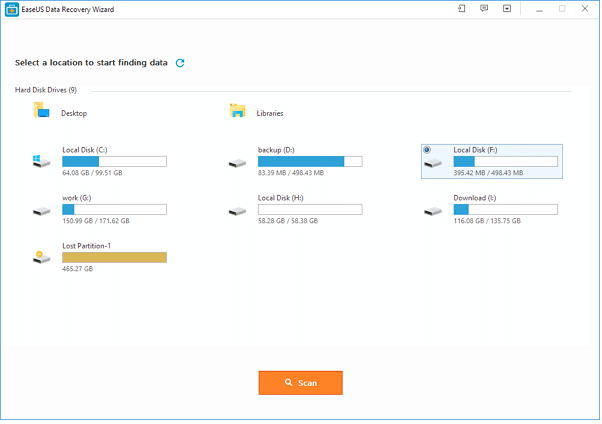Click the '150.99 GB / 171.62 GB' size text
This screenshot has height=424, width=602.
click(96, 221)
